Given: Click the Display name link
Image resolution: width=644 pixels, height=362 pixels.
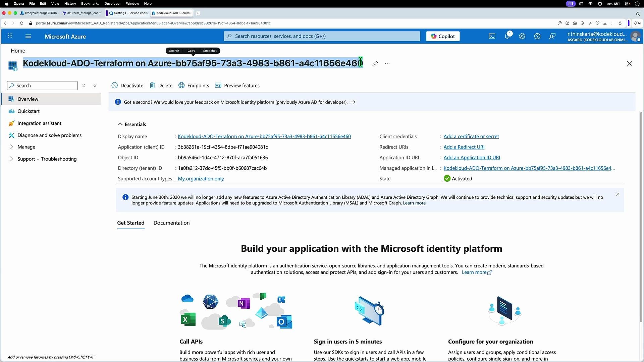Looking at the screenshot, I should click(264, 136).
